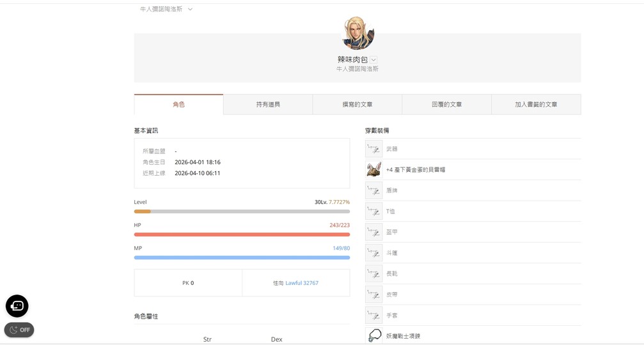Select the 加入書籤的文章 tab
The image size is (644, 345).
pyautogui.click(x=536, y=104)
